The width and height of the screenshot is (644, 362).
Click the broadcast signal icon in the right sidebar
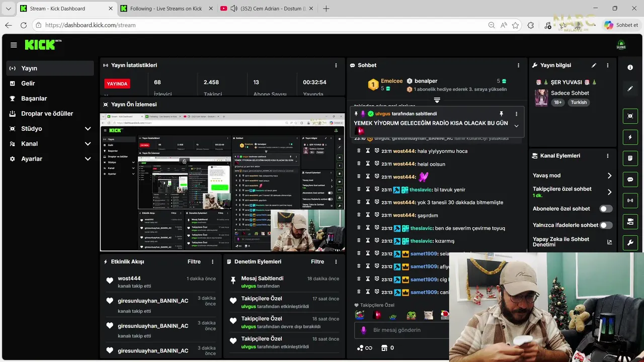pos(630,201)
